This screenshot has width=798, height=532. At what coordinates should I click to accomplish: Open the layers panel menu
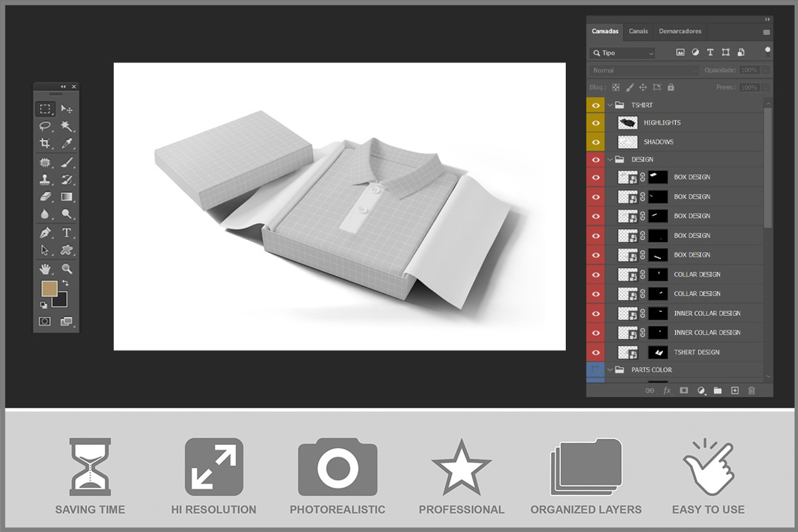766,32
